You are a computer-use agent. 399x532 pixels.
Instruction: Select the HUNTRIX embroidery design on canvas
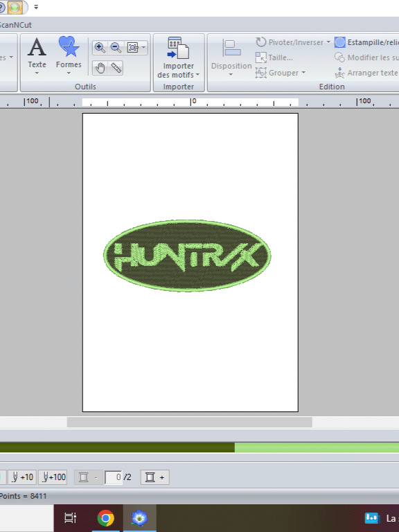tap(187, 256)
